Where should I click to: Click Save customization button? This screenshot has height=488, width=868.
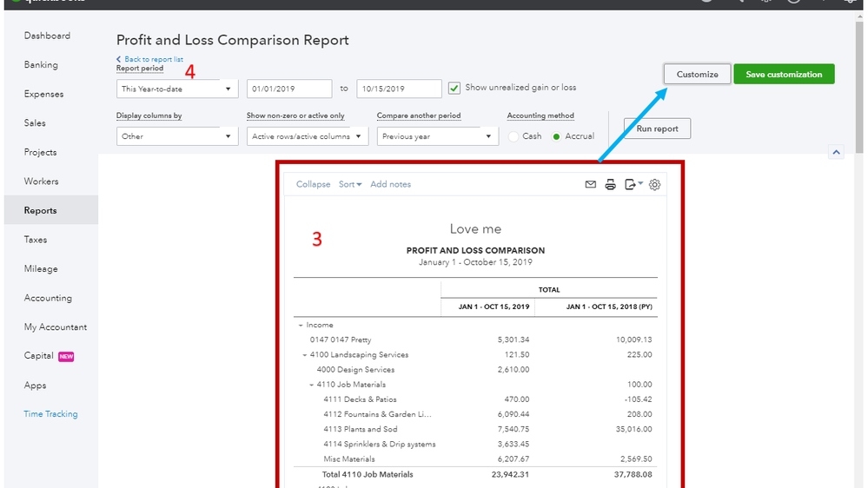click(x=784, y=74)
